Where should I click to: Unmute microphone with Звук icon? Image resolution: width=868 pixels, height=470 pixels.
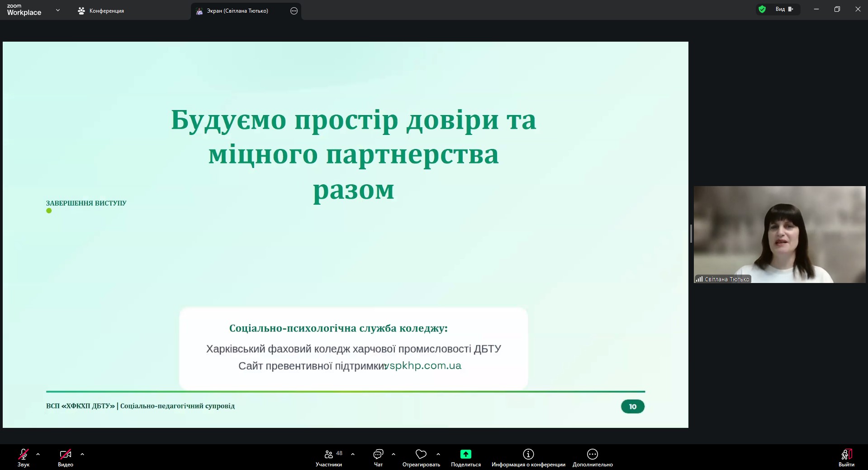pyautogui.click(x=24, y=454)
